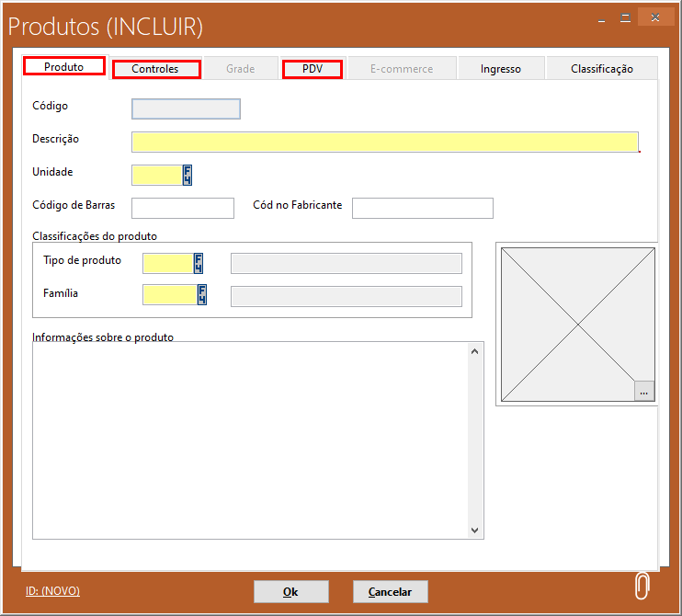This screenshot has width=682, height=616.
Task: Click the F4 lookup icon beside Unidade
Action: [188, 175]
